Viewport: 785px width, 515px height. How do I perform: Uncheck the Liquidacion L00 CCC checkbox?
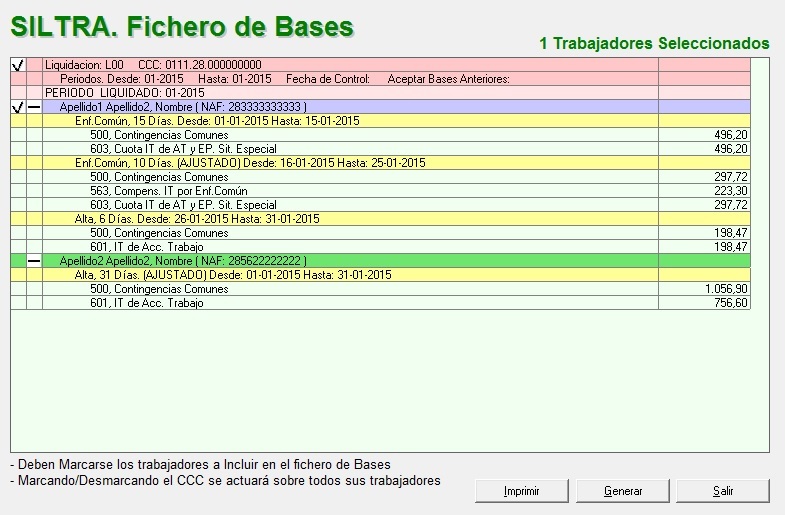coord(19,65)
